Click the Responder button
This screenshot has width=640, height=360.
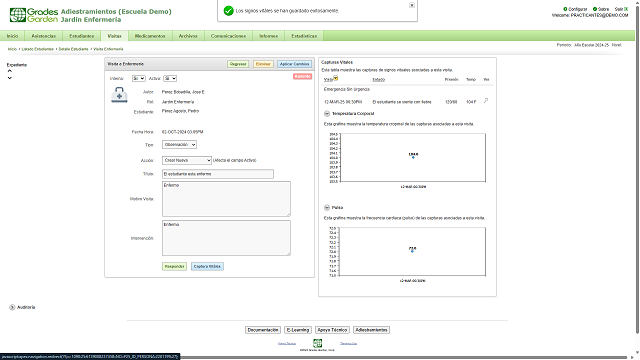point(174,267)
